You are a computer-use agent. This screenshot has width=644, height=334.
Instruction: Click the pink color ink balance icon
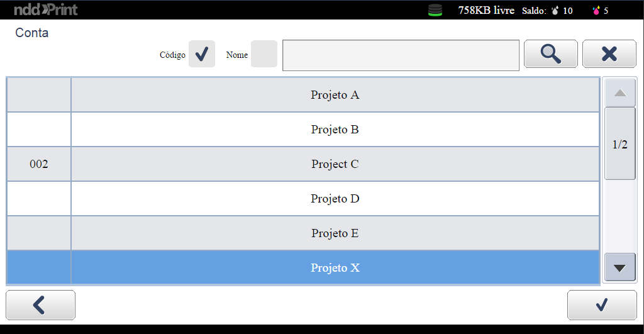pos(596,11)
